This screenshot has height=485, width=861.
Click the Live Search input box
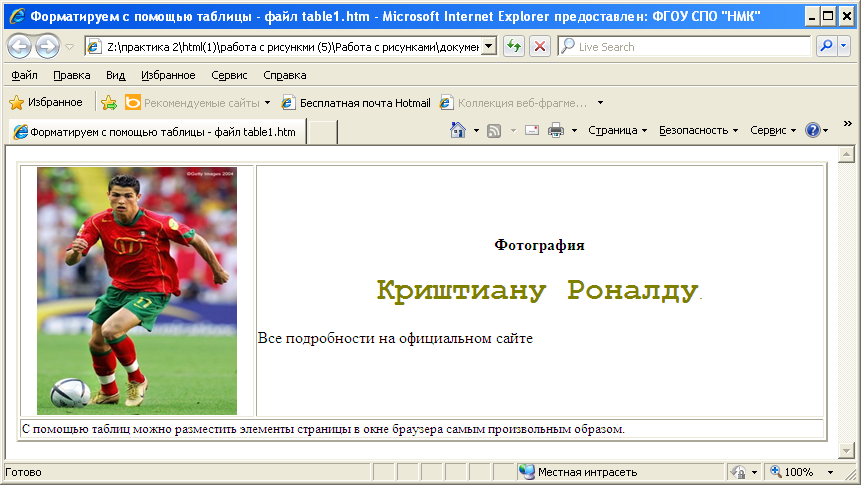684,47
